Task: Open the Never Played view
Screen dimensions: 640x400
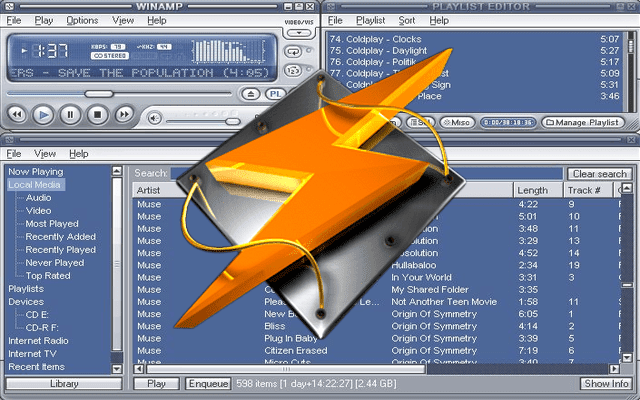Action: tap(55, 263)
